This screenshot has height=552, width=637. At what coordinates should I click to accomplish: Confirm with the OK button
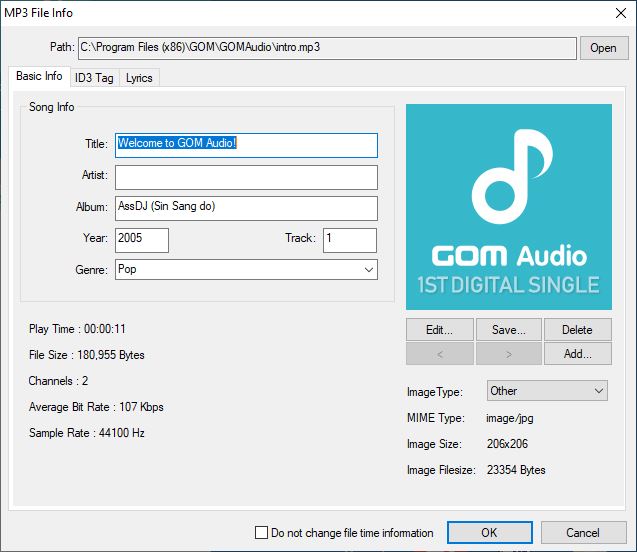[490, 533]
